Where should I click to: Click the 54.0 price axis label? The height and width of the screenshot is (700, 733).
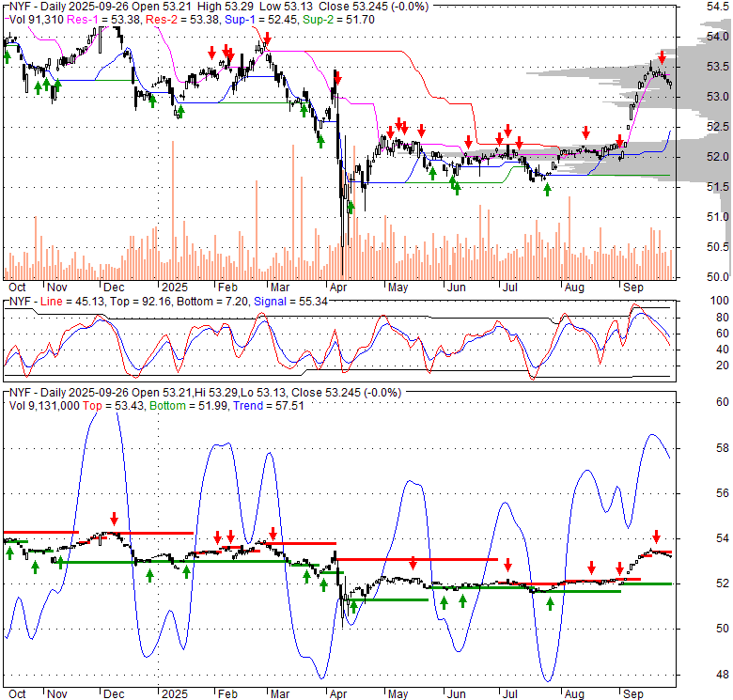(x=718, y=37)
